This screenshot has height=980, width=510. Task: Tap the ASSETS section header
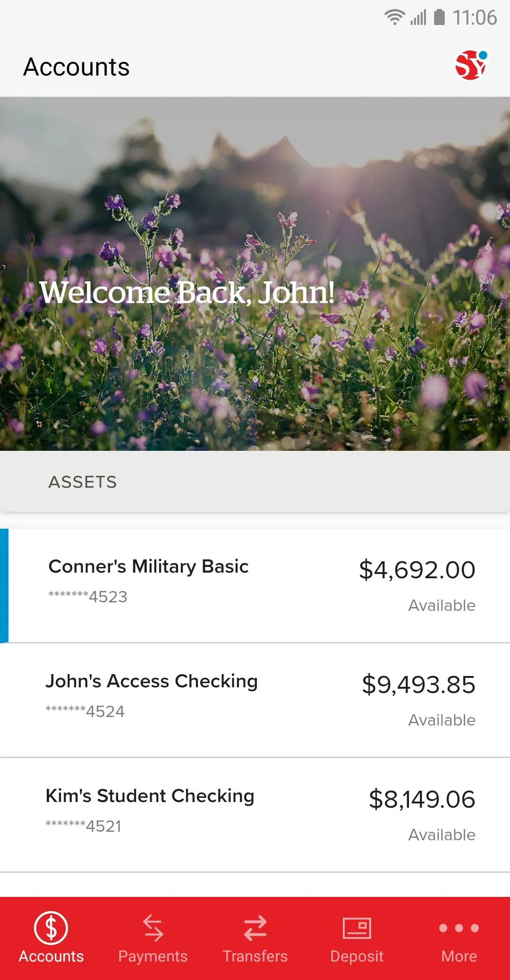[x=83, y=482]
